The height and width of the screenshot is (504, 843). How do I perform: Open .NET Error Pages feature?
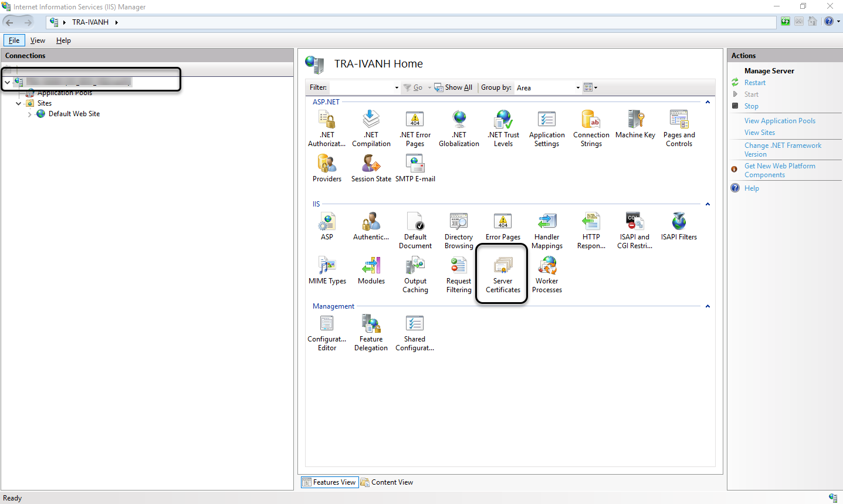click(415, 128)
